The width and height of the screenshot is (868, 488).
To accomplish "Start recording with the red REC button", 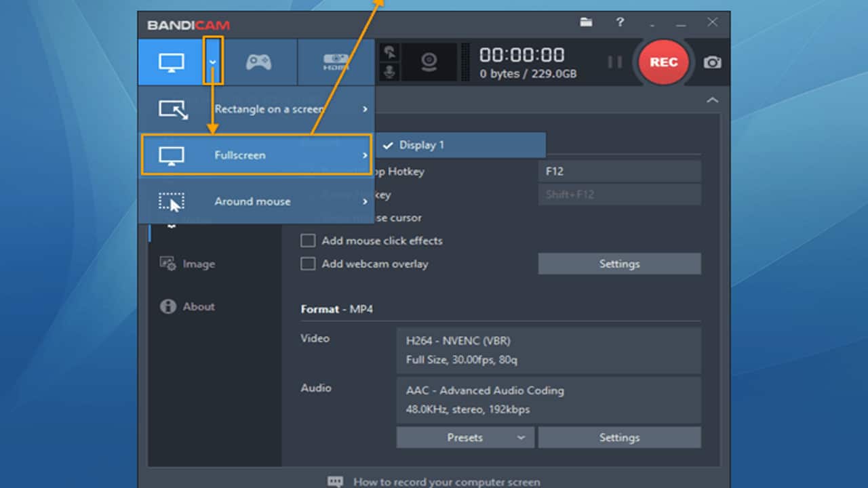I will [x=663, y=62].
